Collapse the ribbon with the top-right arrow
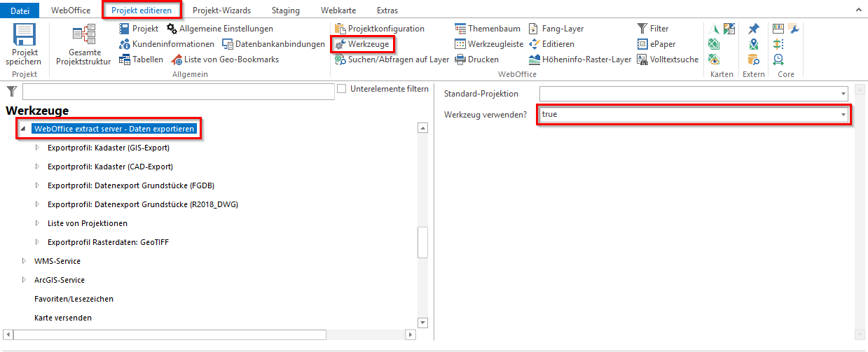 click(859, 10)
